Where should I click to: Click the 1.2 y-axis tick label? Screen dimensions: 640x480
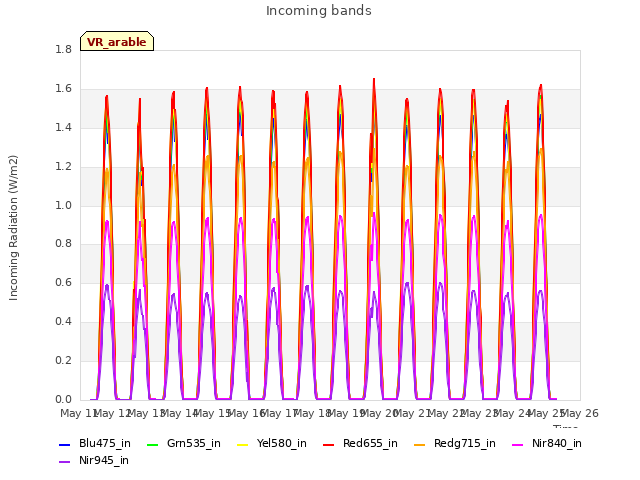63,167
